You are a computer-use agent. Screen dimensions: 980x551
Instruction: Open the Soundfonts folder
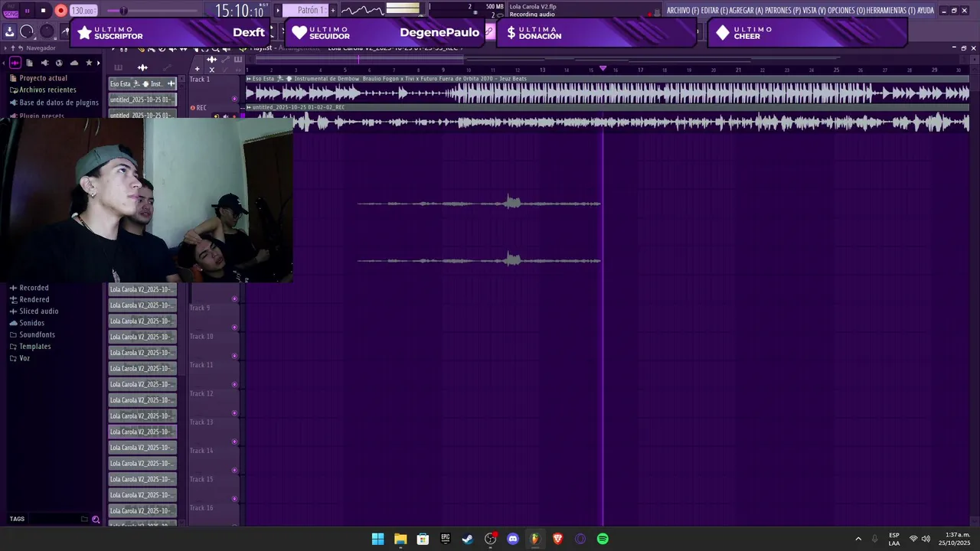[x=32, y=334]
